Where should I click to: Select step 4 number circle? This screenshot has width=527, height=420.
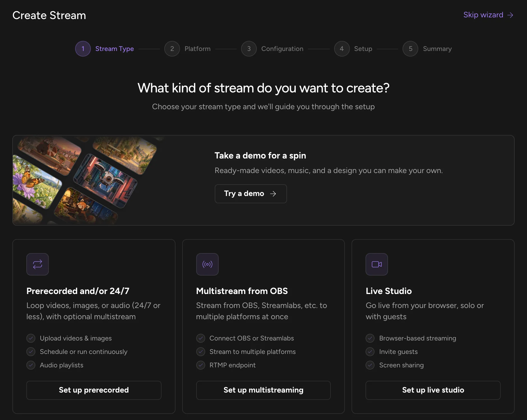342,49
